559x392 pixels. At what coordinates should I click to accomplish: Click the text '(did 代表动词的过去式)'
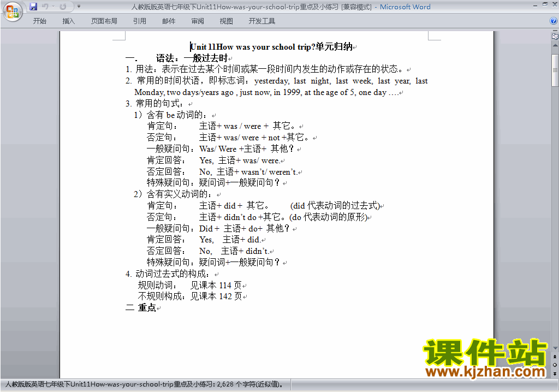click(x=335, y=205)
